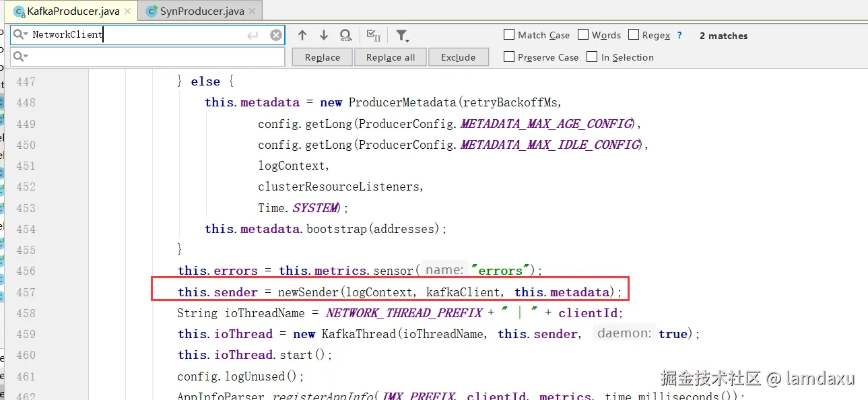
Task: Go to next occurrence arrow
Action: (324, 35)
